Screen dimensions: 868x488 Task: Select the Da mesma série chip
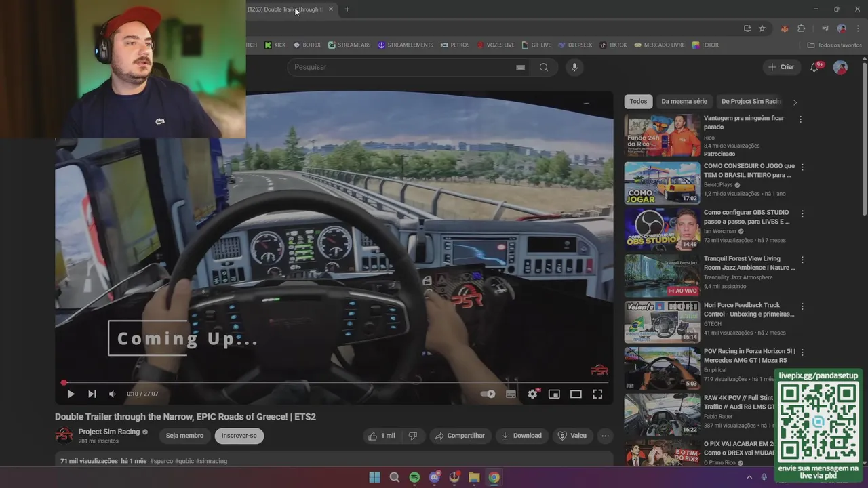pyautogui.click(x=684, y=102)
